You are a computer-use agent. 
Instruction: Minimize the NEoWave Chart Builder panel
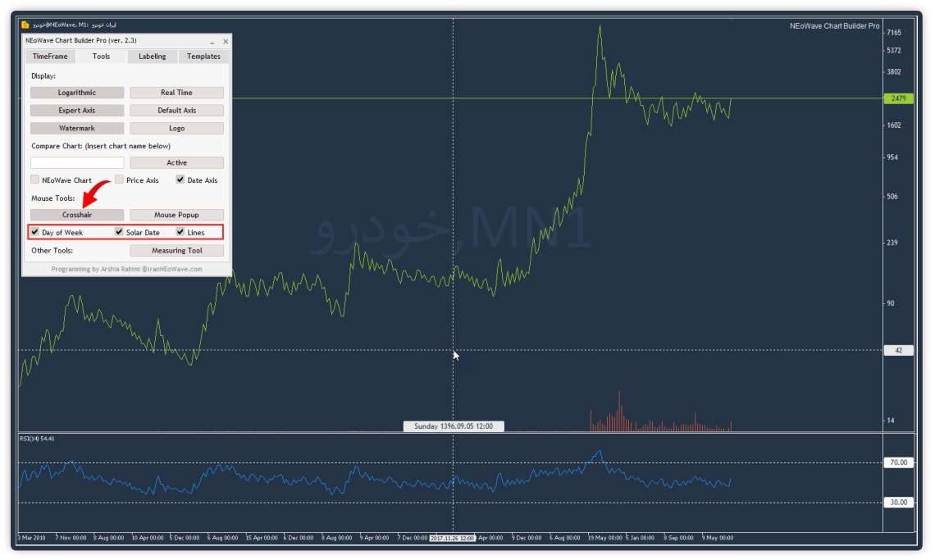212,41
